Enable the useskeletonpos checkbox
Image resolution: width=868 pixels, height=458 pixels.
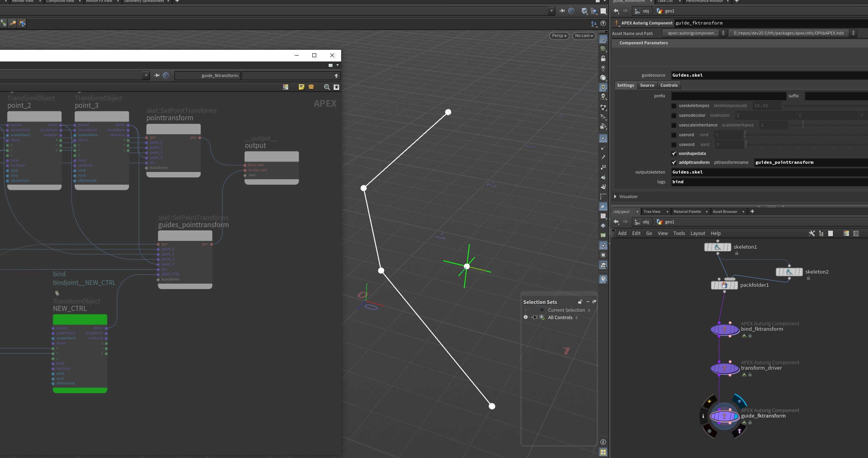(x=674, y=106)
